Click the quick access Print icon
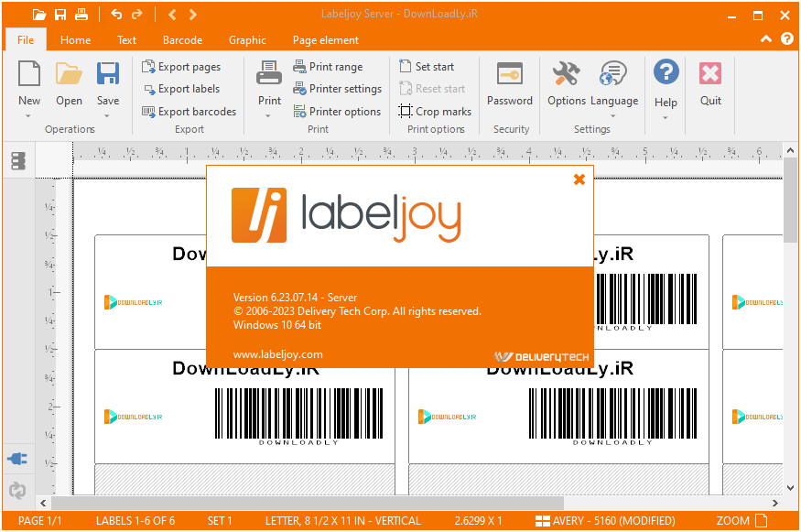The height and width of the screenshot is (532, 801). (81, 15)
